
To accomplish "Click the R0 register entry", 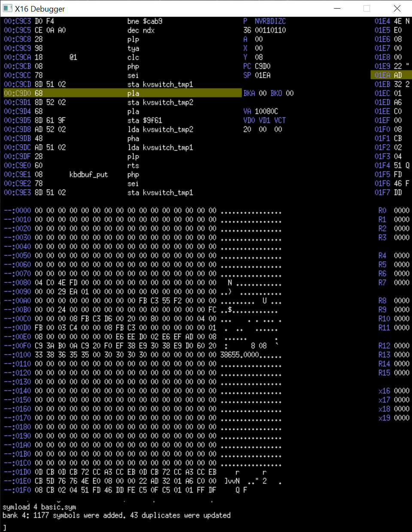I will click(394, 210).
